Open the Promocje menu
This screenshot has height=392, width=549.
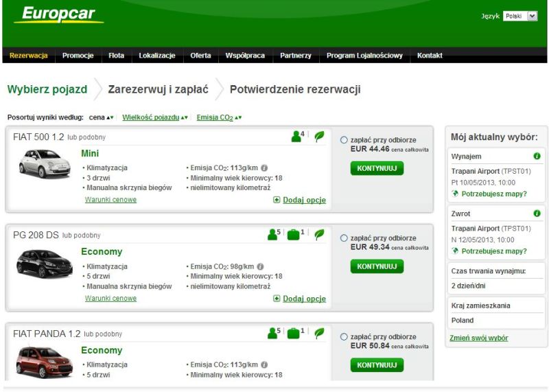pos(78,56)
